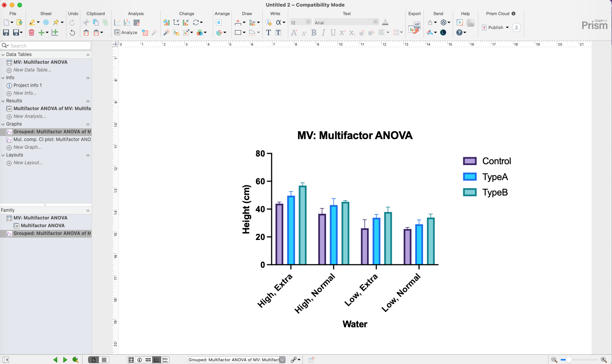Click the Export tiff/bmp image icon
Image resolution: width=612 pixels, height=364 pixels.
tap(414, 28)
